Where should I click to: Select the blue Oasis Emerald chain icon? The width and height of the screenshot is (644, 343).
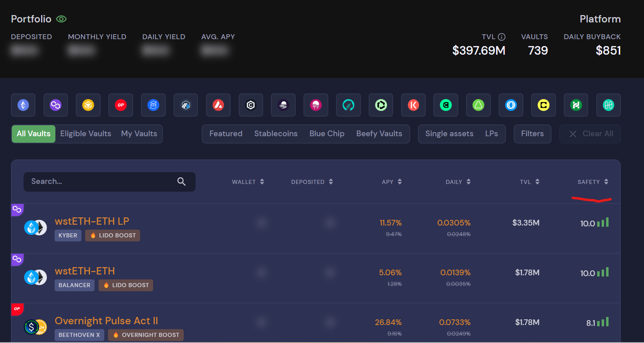[x=511, y=105]
